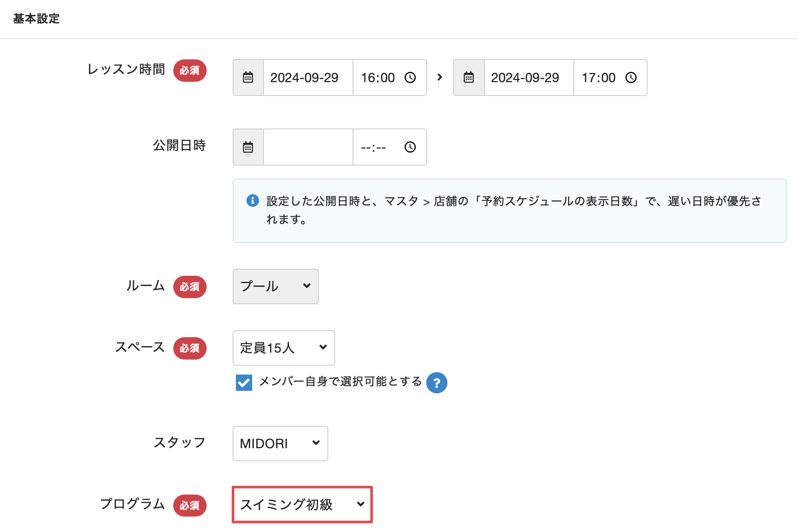Click the --:-- publish time field
The image size is (798, 532).
pyautogui.click(x=374, y=147)
